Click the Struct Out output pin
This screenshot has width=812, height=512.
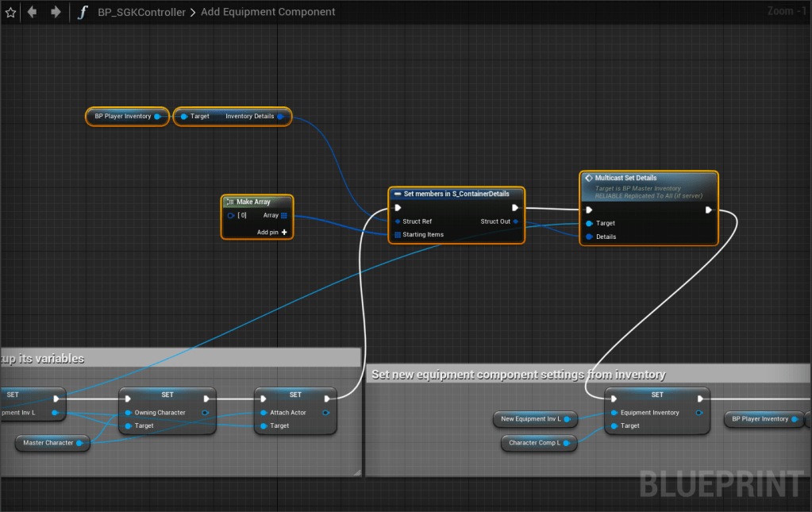point(516,221)
